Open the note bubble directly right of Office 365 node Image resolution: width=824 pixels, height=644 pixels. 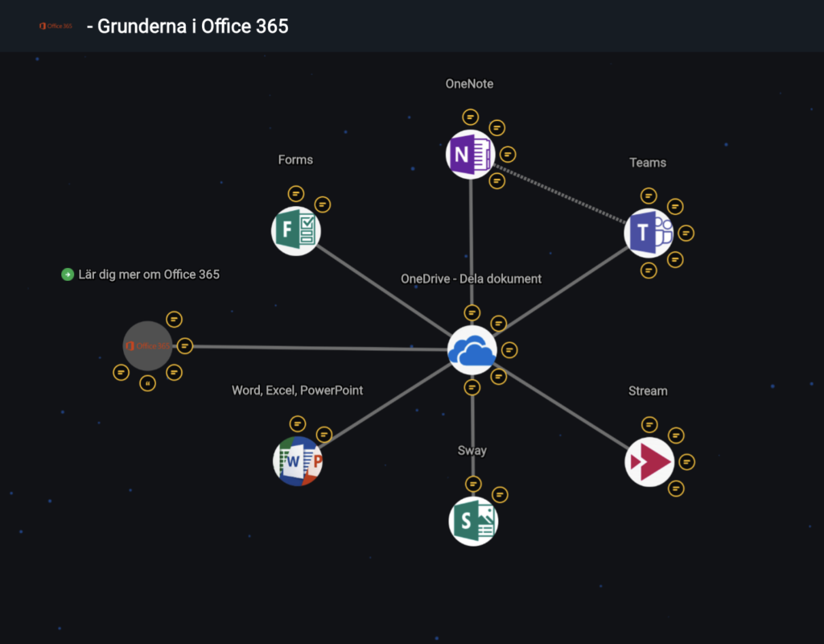point(185,346)
